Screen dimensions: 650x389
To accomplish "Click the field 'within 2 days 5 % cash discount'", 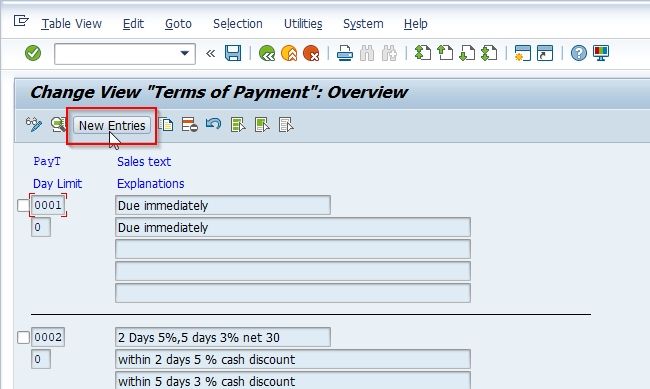I will (293, 359).
